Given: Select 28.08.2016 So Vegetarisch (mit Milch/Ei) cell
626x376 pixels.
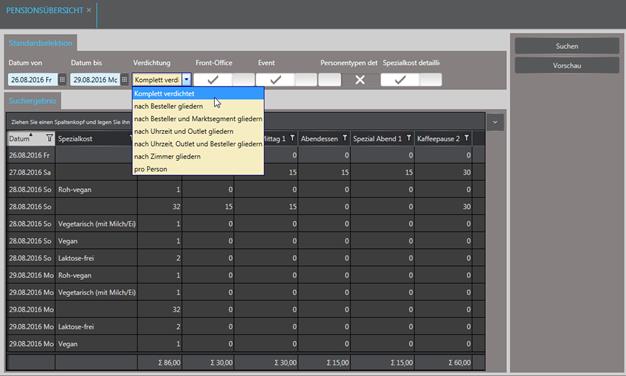Looking at the screenshot, I should (x=96, y=224).
